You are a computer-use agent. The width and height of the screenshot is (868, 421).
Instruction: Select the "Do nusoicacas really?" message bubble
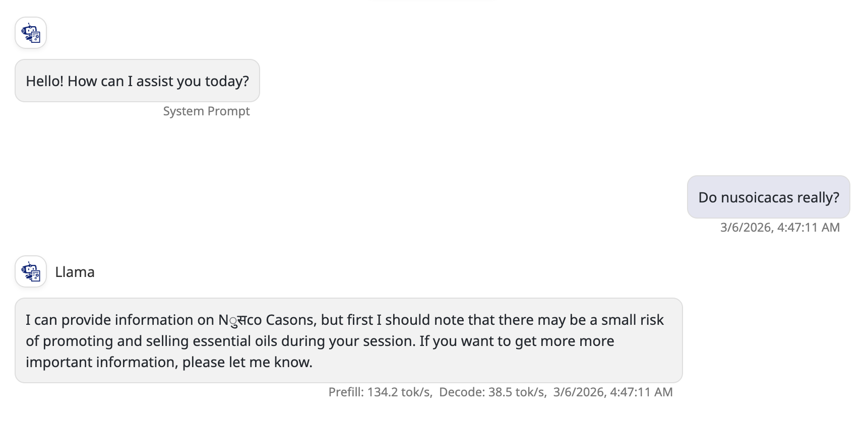click(x=768, y=197)
